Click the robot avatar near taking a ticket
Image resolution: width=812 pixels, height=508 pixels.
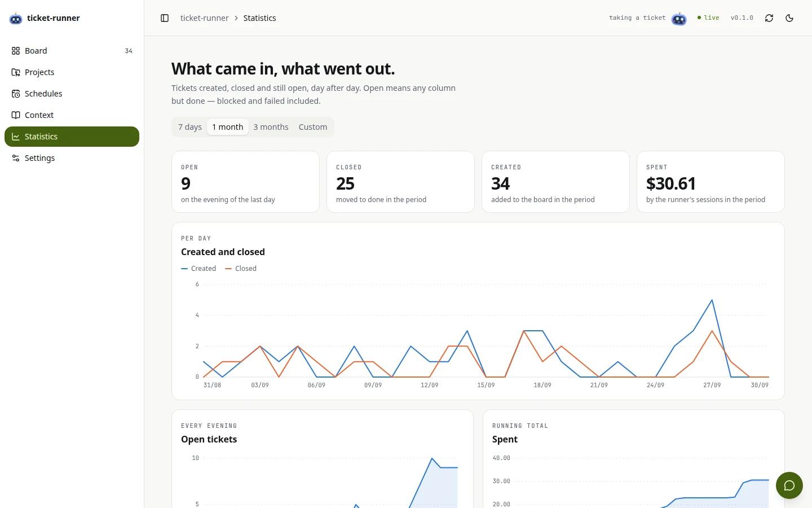pyautogui.click(x=679, y=19)
